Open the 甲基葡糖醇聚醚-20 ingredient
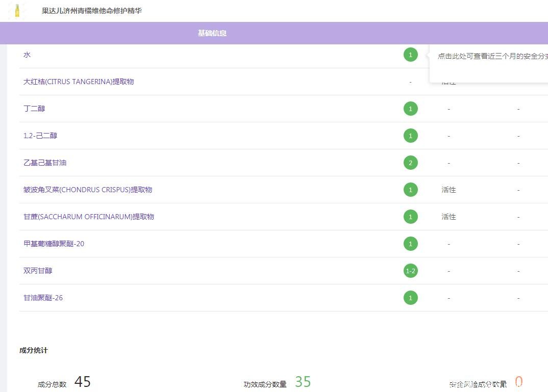 coord(54,244)
